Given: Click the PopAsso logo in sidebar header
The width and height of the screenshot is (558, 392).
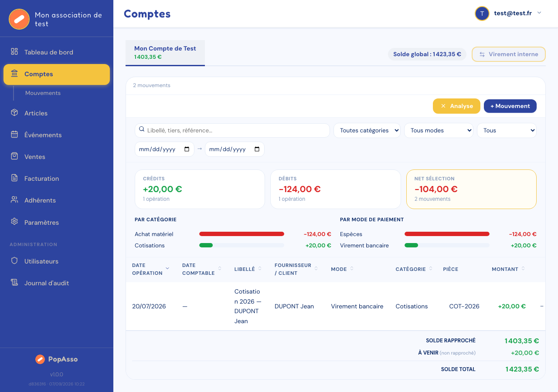Looking at the screenshot, I should tap(19, 19).
